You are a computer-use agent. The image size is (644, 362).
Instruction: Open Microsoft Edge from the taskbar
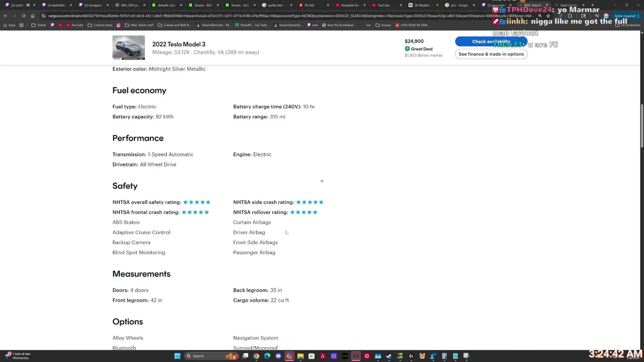click(x=267, y=356)
